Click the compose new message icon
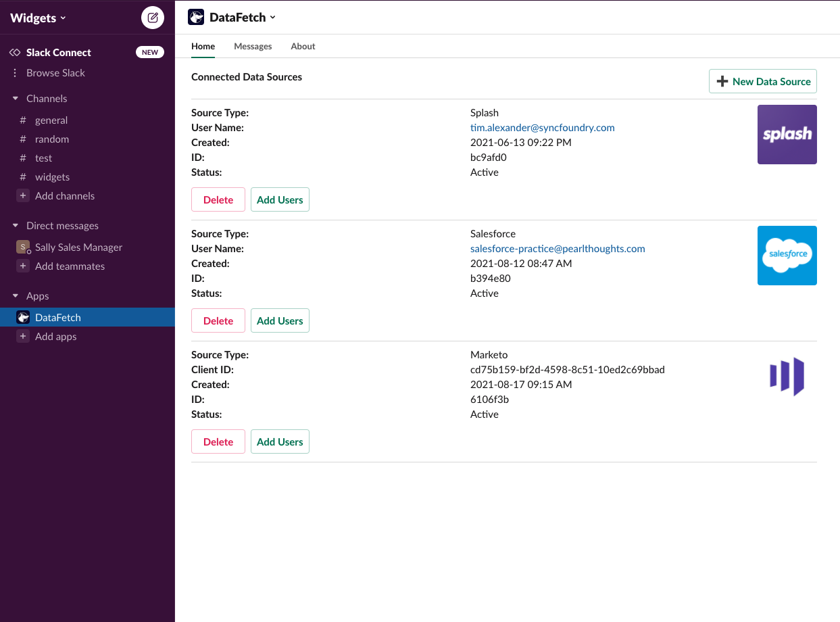This screenshot has width=840, height=622. point(153,18)
